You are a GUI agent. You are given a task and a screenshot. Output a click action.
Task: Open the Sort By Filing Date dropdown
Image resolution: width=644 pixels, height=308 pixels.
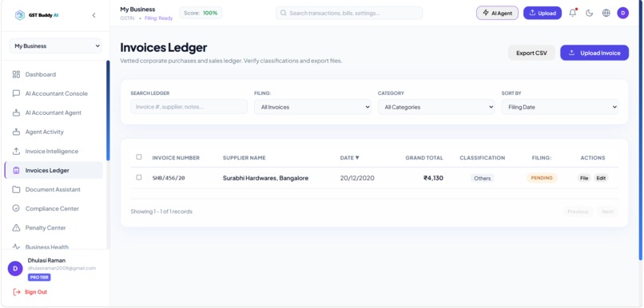560,107
